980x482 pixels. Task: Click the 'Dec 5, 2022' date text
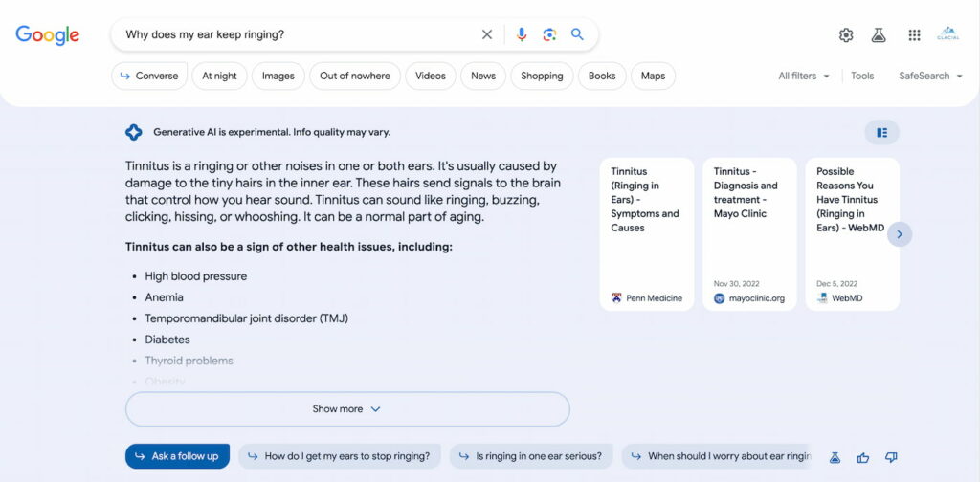(x=836, y=284)
